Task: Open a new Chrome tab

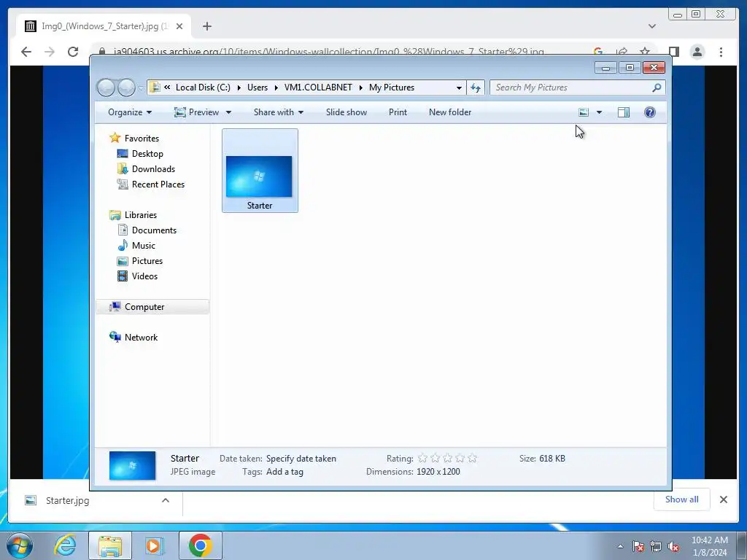Action: [206, 26]
